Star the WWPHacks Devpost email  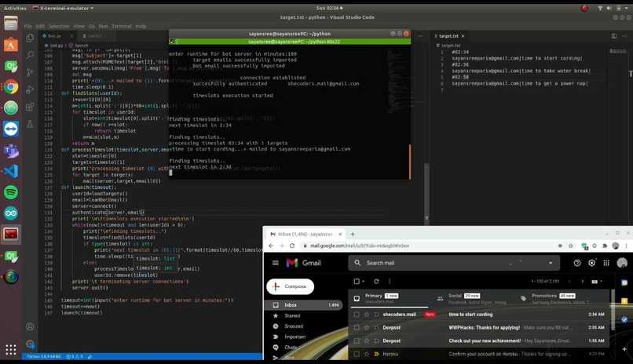tap(367, 328)
